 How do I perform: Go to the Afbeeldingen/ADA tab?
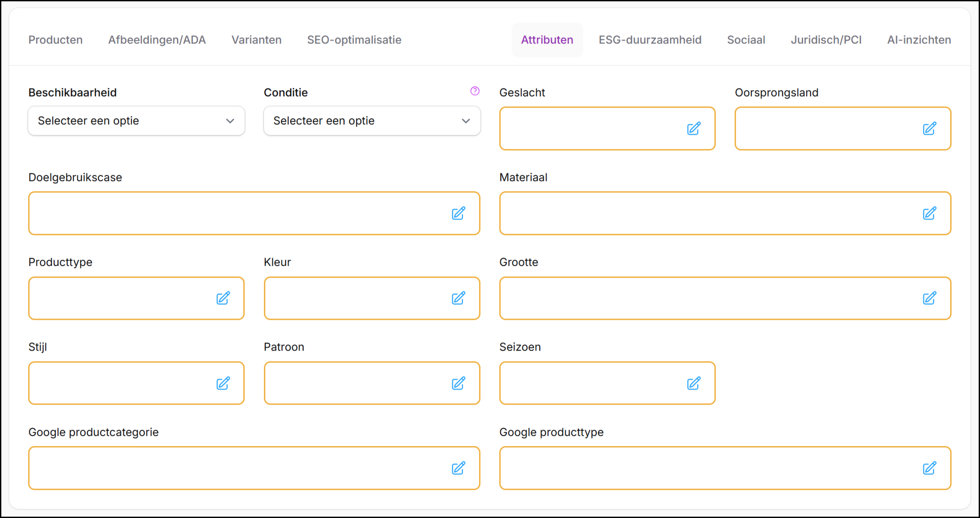[157, 40]
